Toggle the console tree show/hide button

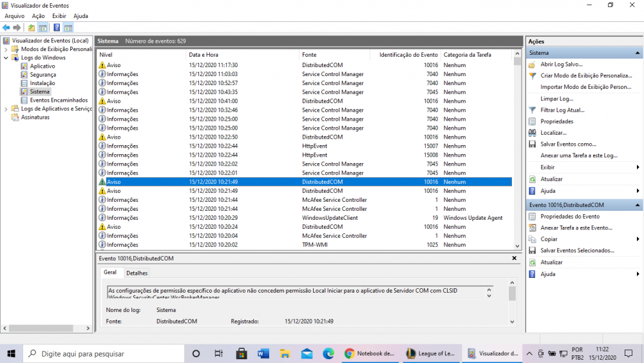pos(43,28)
